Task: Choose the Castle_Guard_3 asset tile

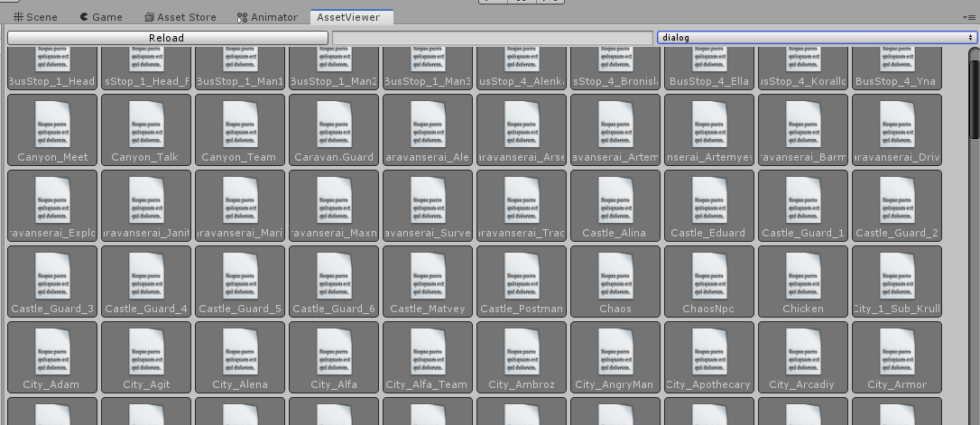Action: (x=52, y=282)
